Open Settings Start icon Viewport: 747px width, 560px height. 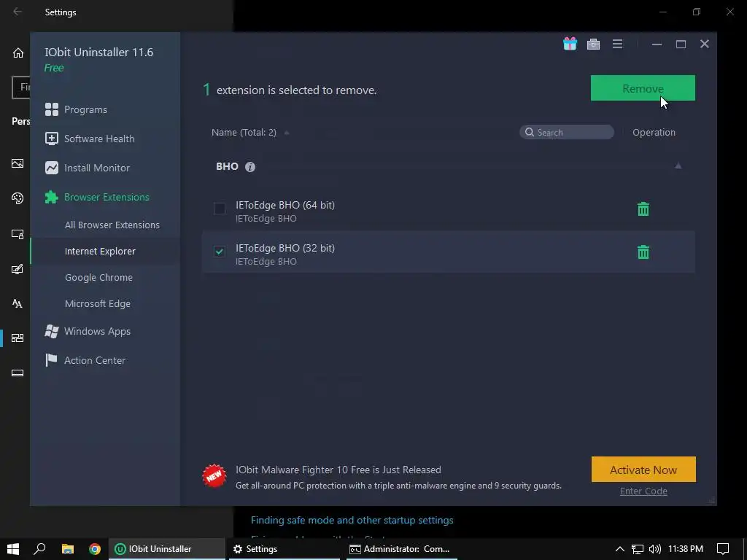click(x=18, y=338)
